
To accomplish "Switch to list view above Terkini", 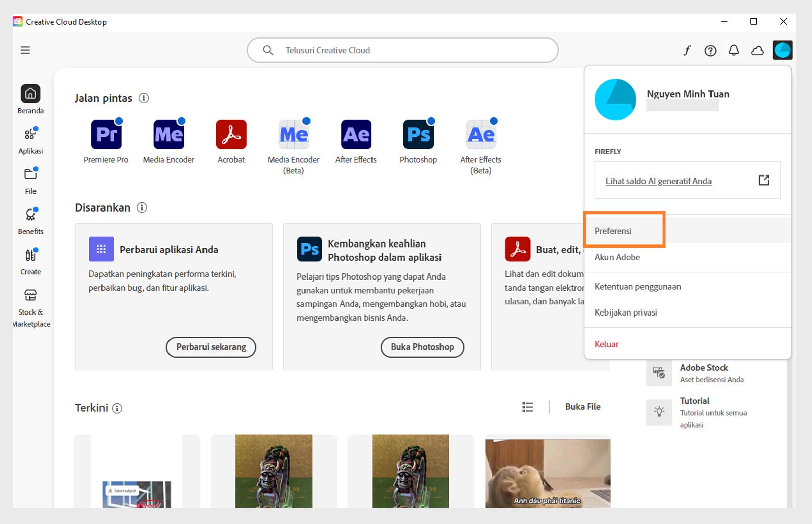I will pyautogui.click(x=527, y=407).
